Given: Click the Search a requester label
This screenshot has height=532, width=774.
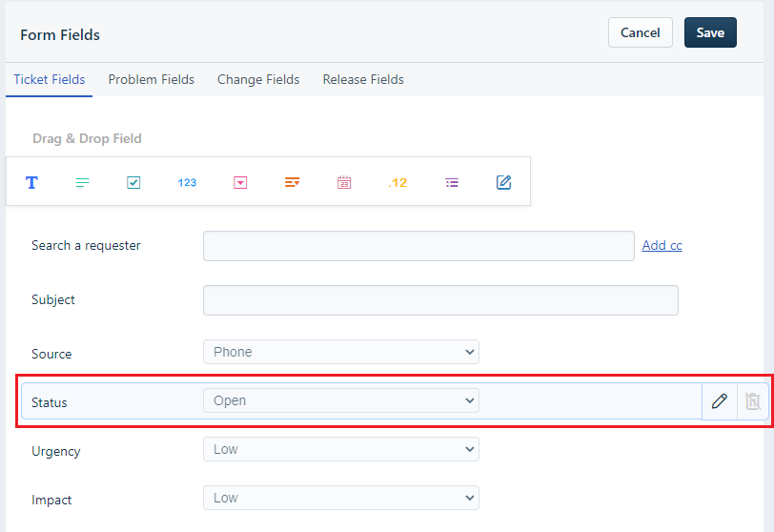Looking at the screenshot, I should pyautogui.click(x=86, y=245).
